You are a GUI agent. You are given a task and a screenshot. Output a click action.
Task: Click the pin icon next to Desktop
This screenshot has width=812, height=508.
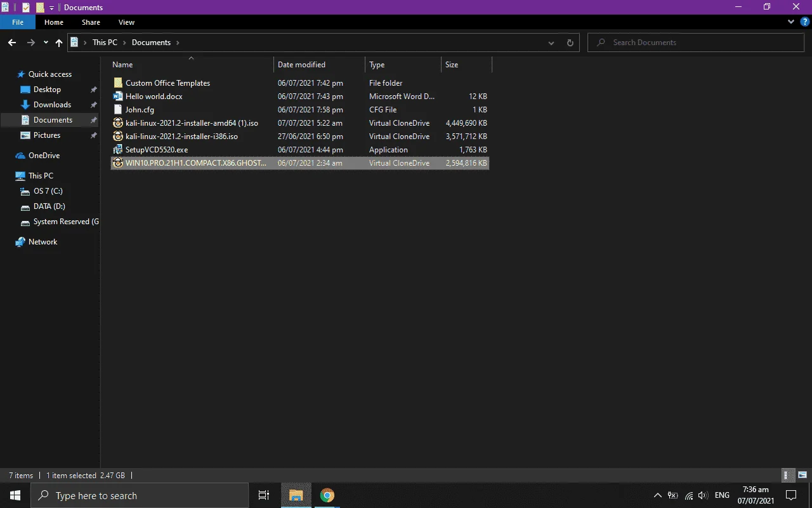[x=93, y=90]
